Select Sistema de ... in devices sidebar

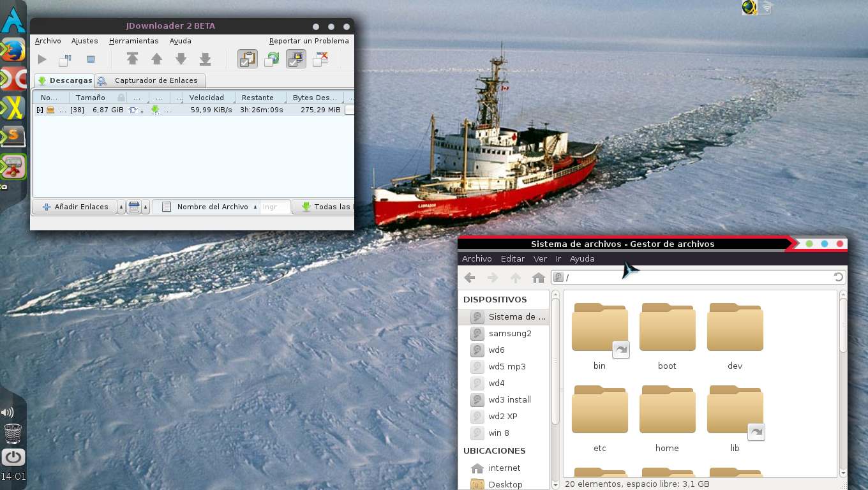pyautogui.click(x=504, y=316)
